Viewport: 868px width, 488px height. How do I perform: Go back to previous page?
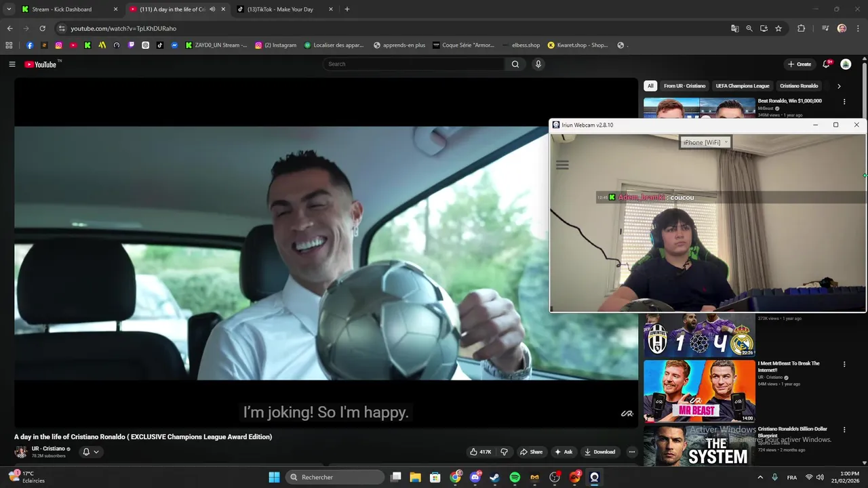pos(9,28)
